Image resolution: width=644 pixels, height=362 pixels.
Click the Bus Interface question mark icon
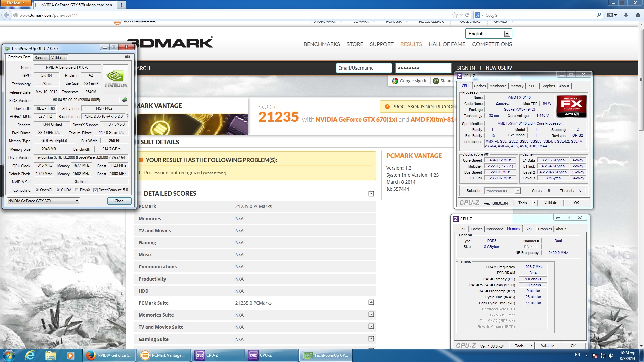[x=127, y=116]
